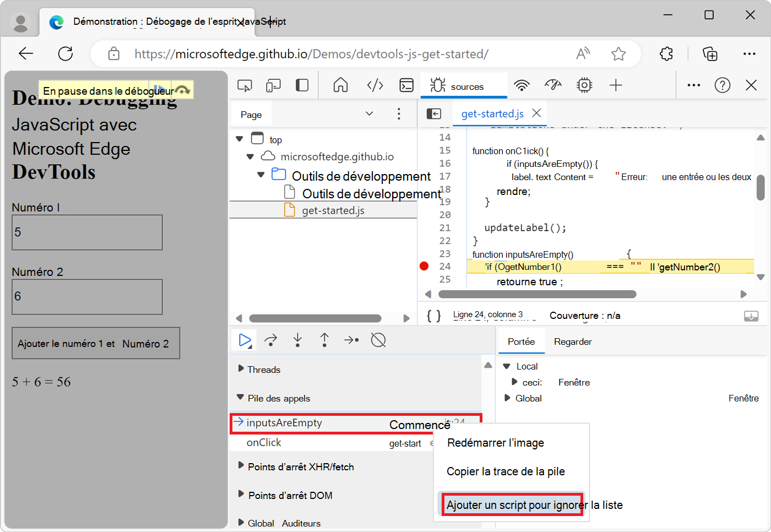This screenshot has height=532, width=771.
Task: Close the DevTools panel
Action: coord(751,85)
